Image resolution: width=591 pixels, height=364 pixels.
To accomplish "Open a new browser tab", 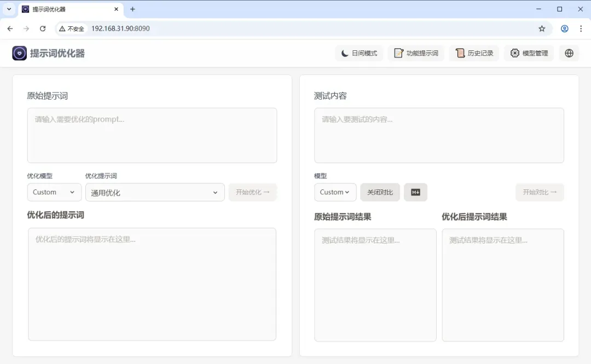I will (x=132, y=9).
